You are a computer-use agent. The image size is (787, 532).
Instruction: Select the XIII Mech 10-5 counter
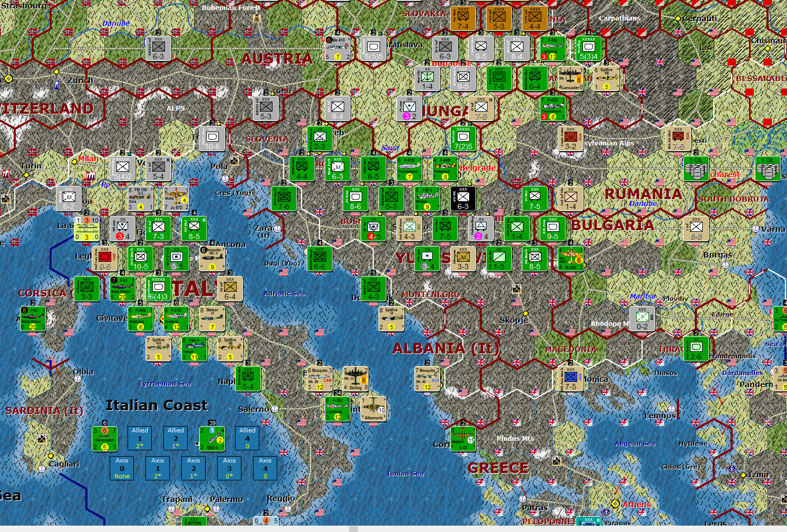tap(140, 259)
